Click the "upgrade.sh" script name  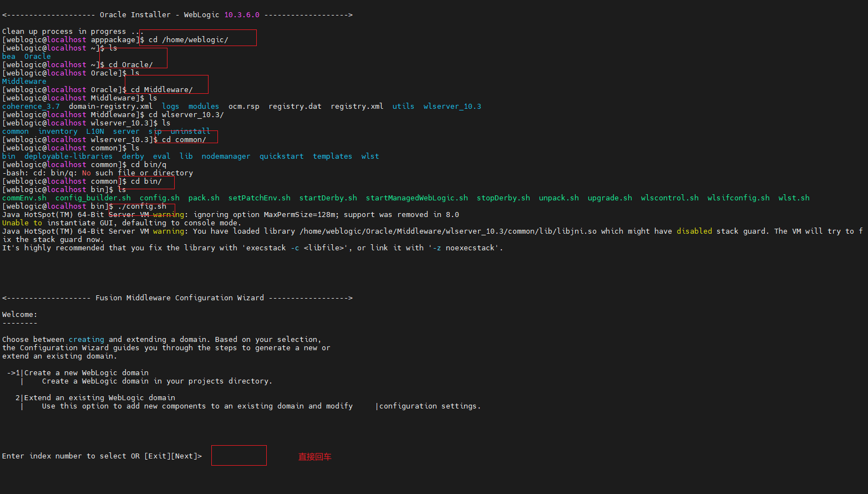[x=610, y=198]
